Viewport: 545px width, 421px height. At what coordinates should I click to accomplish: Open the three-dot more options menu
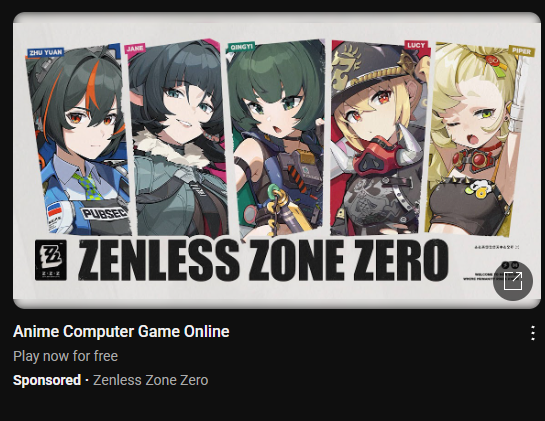click(x=532, y=333)
